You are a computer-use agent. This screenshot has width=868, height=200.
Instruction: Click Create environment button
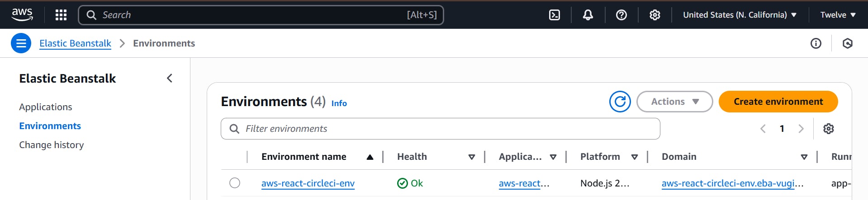pyautogui.click(x=778, y=102)
